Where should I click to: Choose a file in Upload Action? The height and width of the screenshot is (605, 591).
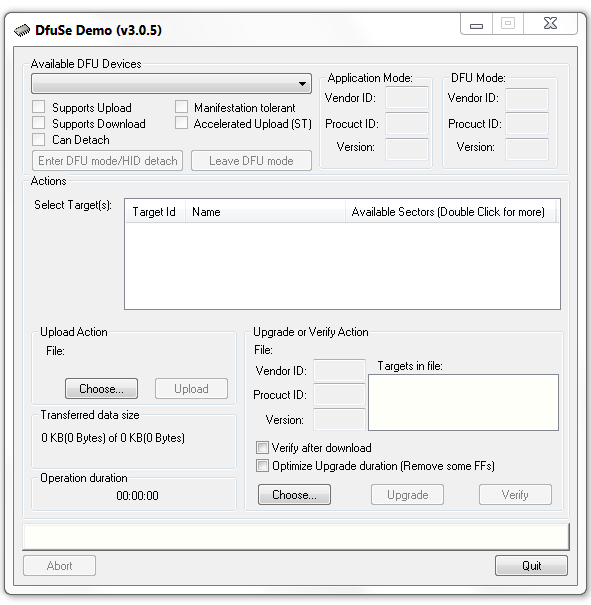tap(101, 389)
